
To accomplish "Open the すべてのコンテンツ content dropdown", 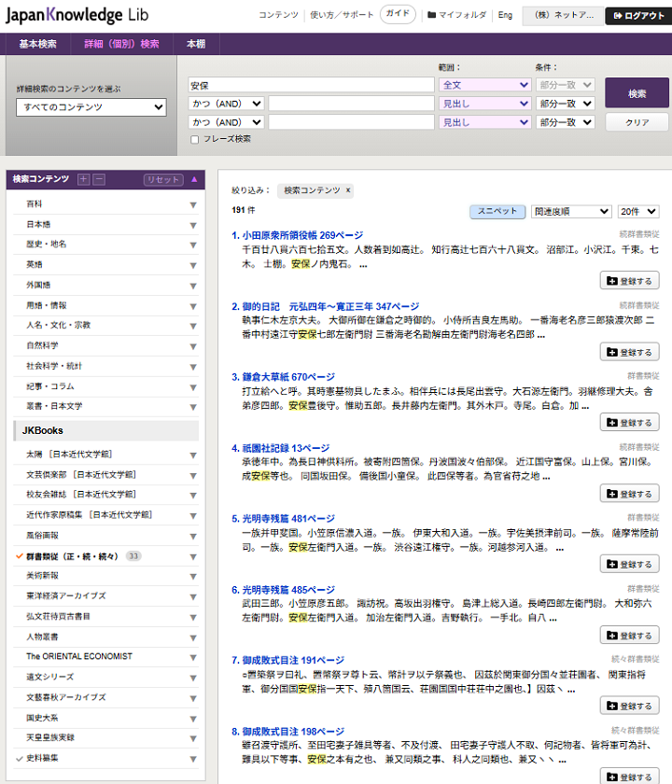I will 91,107.
